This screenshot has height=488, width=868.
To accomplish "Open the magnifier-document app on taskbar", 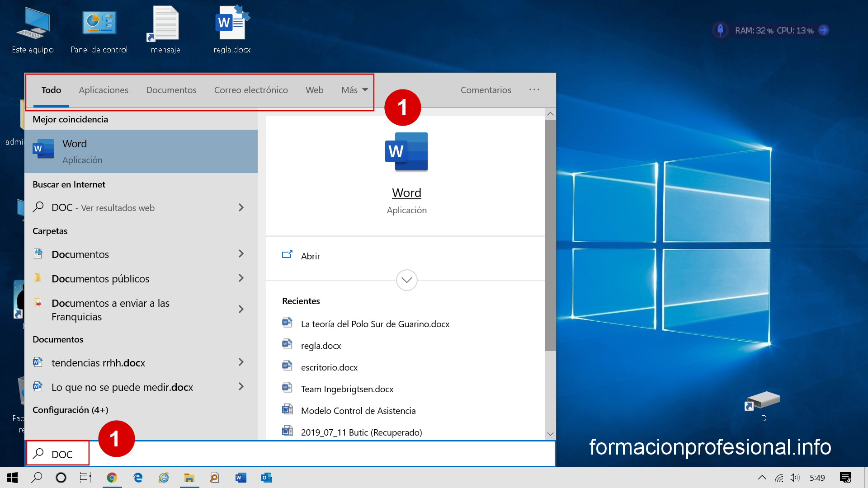I will click(215, 478).
